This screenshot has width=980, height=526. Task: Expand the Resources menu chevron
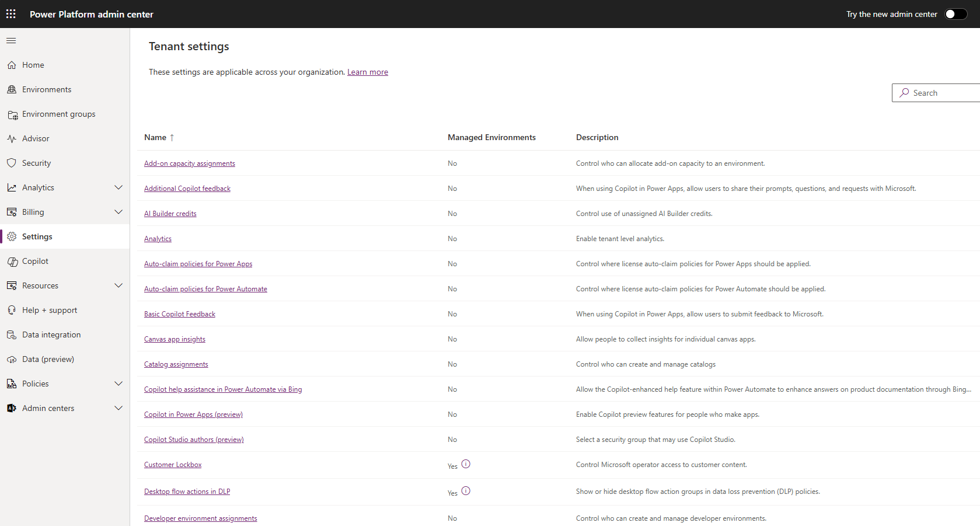click(x=118, y=285)
